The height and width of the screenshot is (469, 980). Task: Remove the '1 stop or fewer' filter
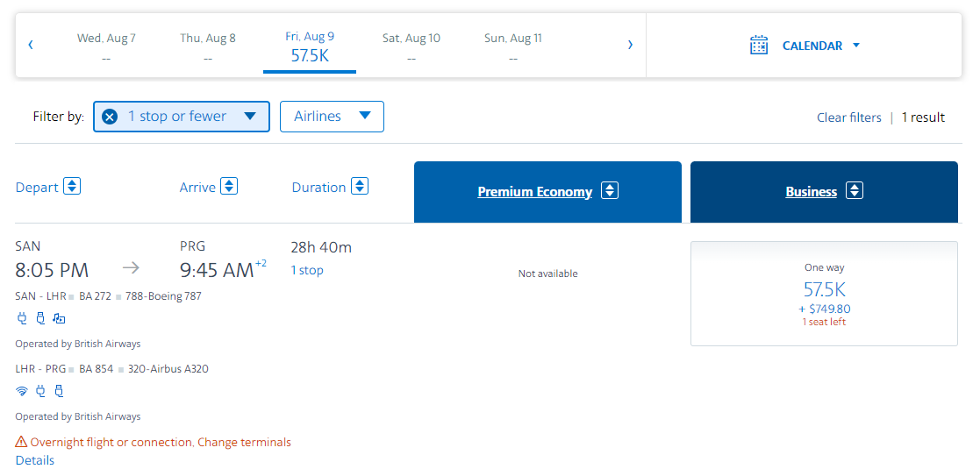(x=110, y=117)
